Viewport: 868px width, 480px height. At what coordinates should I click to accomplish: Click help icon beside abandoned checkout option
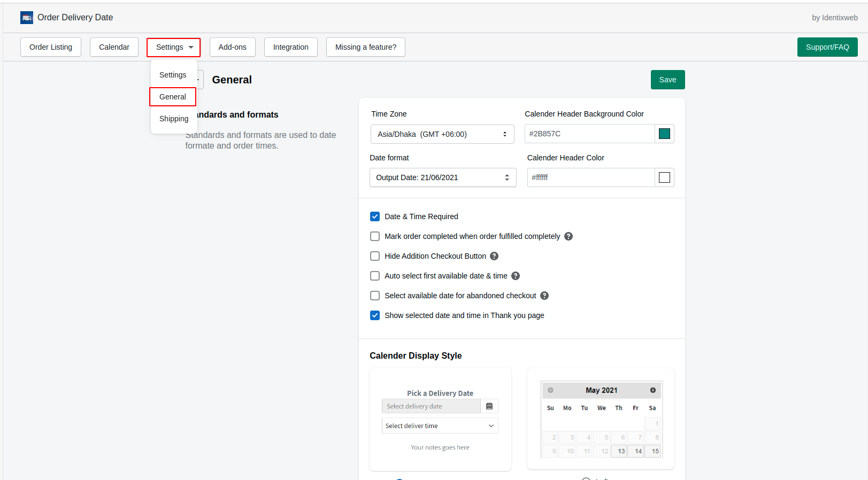click(x=544, y=296)
